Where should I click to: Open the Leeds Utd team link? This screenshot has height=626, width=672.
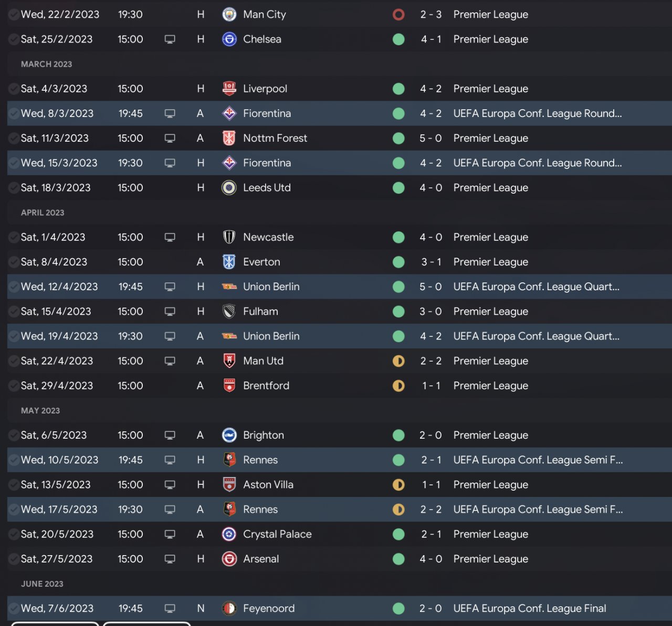coord(267,188)
